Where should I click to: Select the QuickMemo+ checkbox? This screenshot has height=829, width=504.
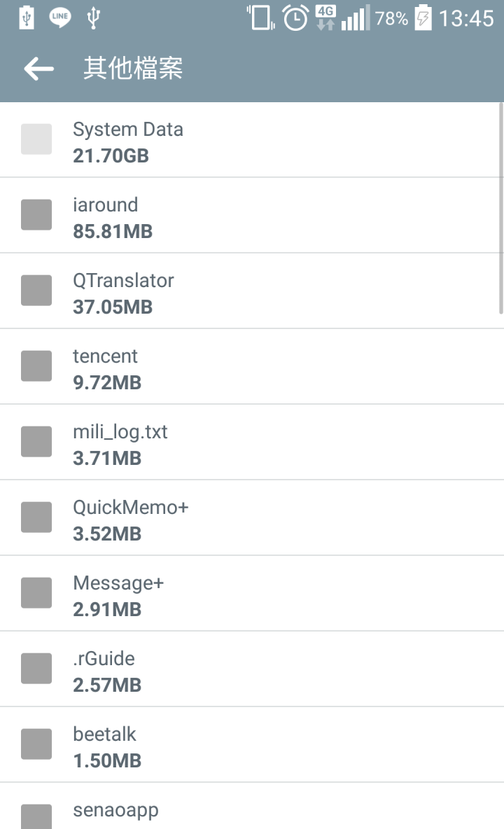point(36,517)
